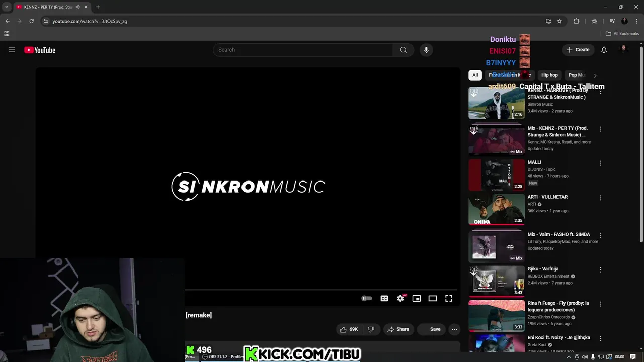Open OBS 31.1.2 in the taskbar

pyautogui.click(x=223, y=357)
